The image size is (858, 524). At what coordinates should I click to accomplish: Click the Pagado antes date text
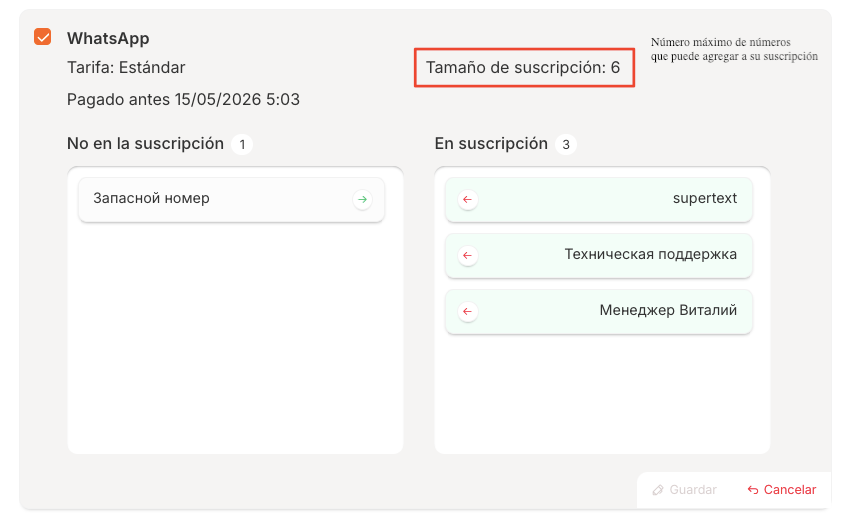click(x=183, y=100)
